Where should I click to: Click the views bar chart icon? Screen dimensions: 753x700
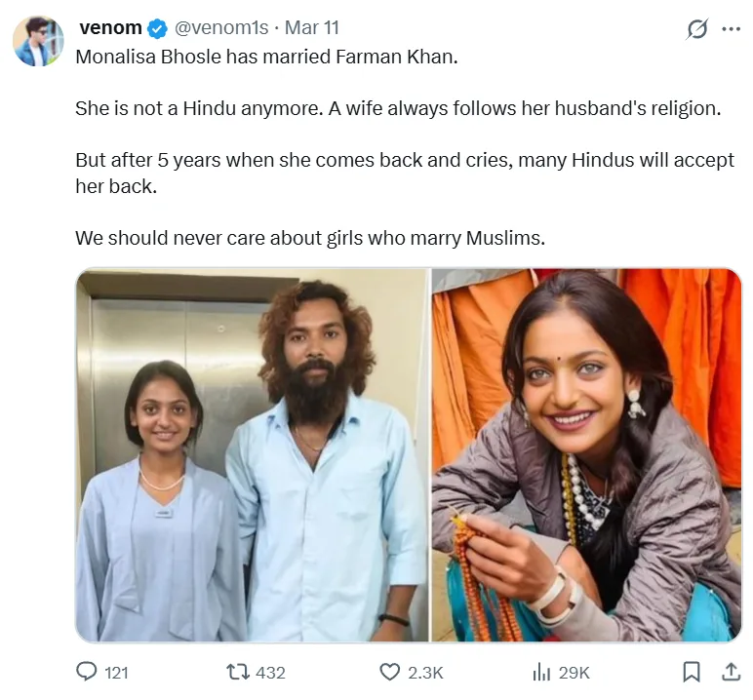[x=541, y=672]
